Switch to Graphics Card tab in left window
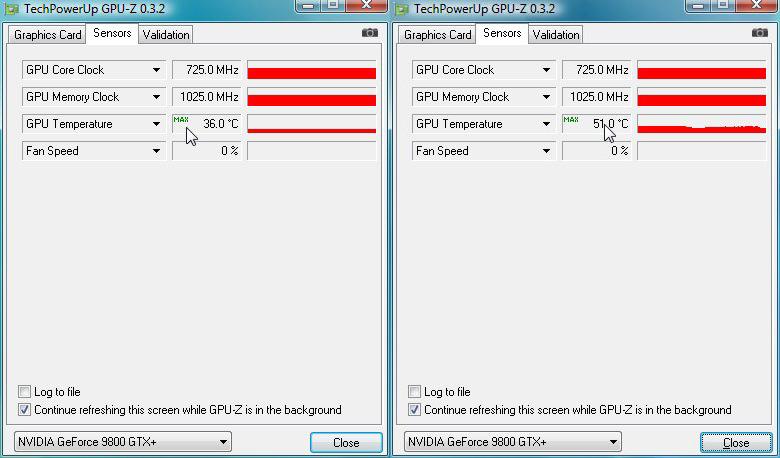The height and width of the screenshot is (458, 780). pyautogui.click(x=47, y=35)
